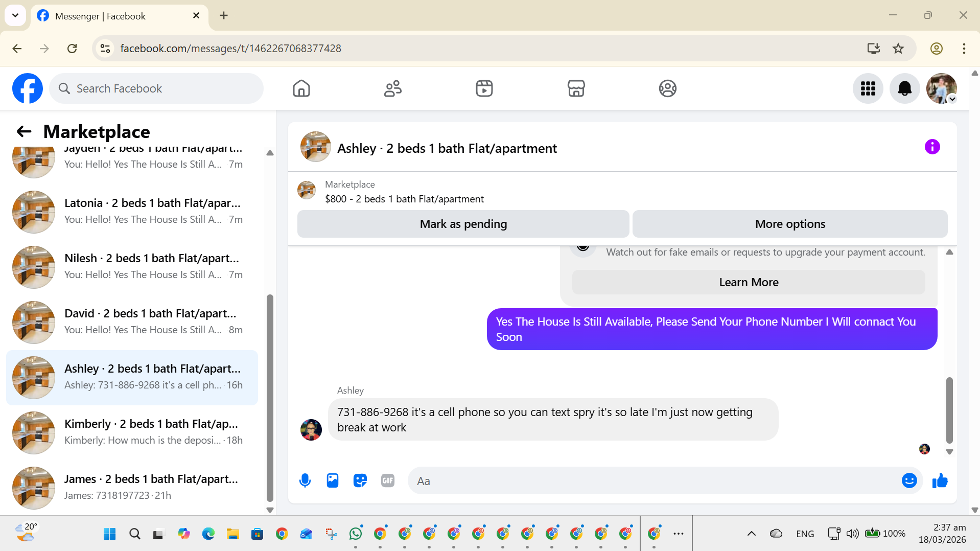Image resolution: width=980 pixels, height=551 pixels.
Task: Open Ashley's chat header title
Action: pos(447,148)
